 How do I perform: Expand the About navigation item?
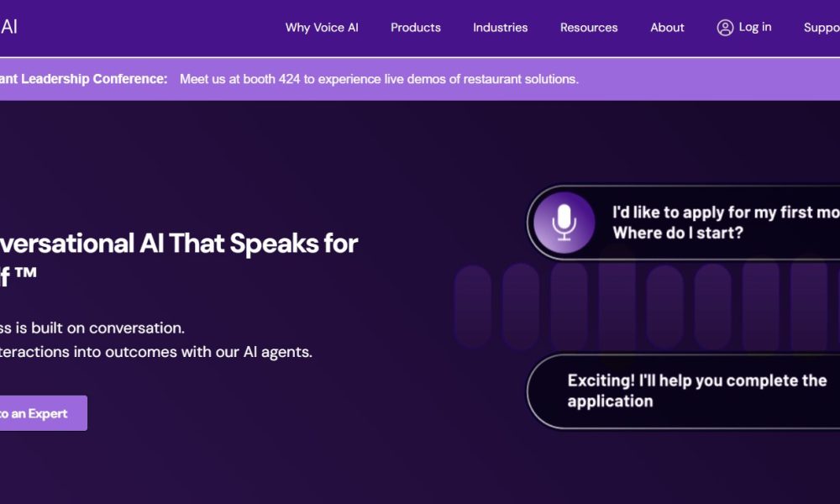tap(667, 28)
